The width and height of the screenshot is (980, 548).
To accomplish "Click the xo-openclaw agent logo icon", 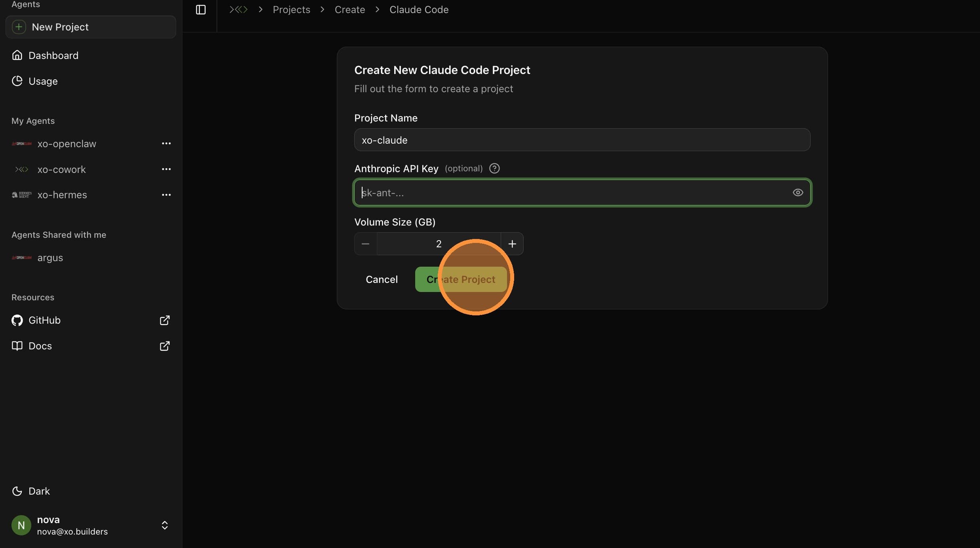I will coord(22,144).
